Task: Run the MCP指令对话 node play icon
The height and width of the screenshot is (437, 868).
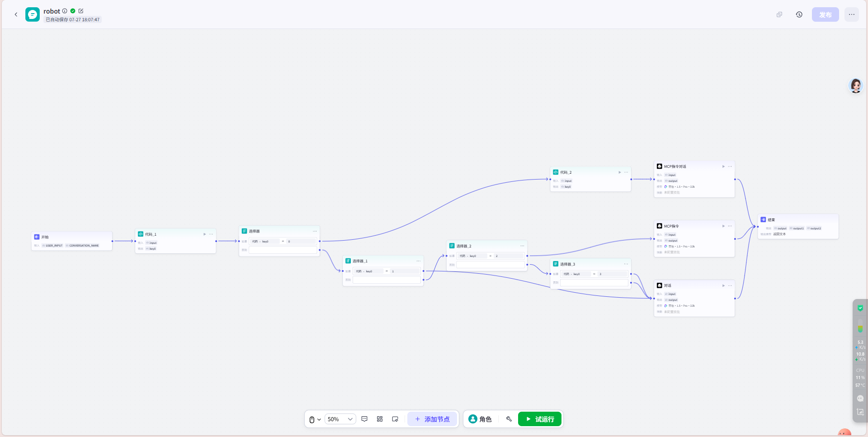Action: [x=723, y=166]
